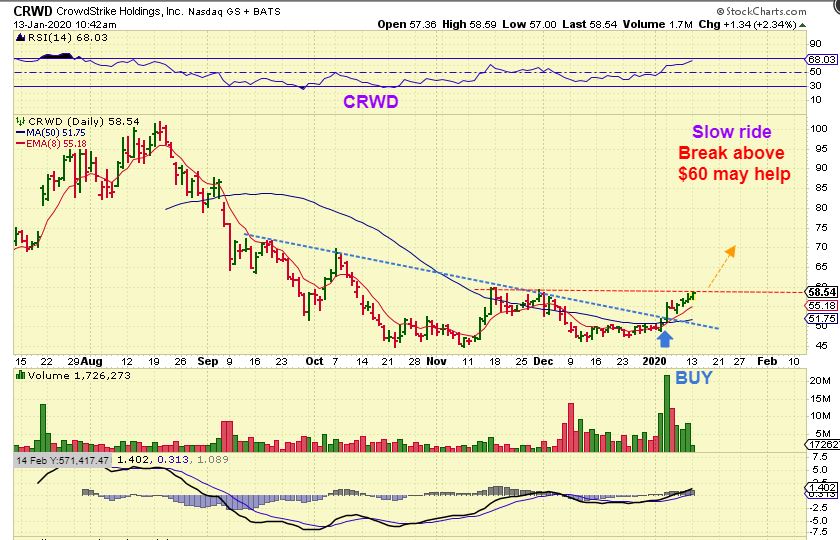Click the 1.402 tag on MACD right axis
The height and width of the screenshot is (540, 840).
[x=822, y=488]
